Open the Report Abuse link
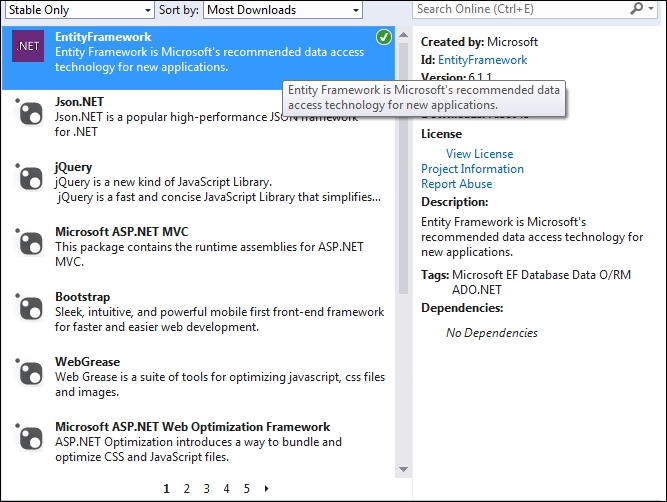Screen dimensions: 667x502 [456, 184]
